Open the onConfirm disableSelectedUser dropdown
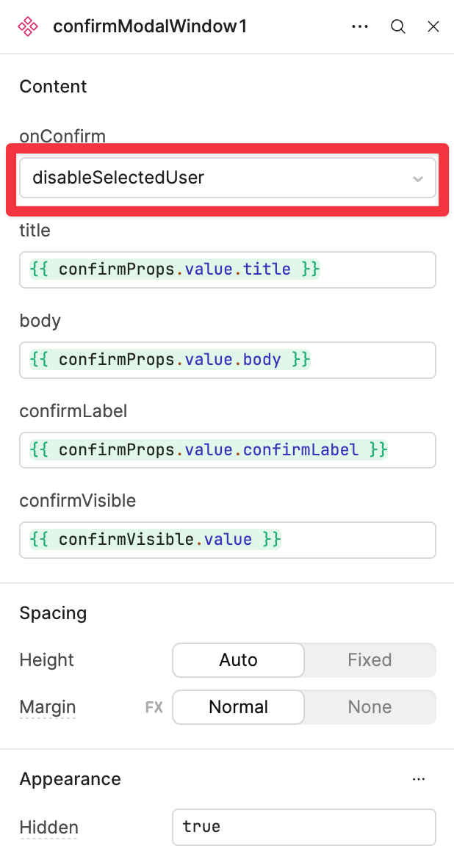The height and width of the screenshot is (868, 454). pyautogui.click(x=228, y=178)
